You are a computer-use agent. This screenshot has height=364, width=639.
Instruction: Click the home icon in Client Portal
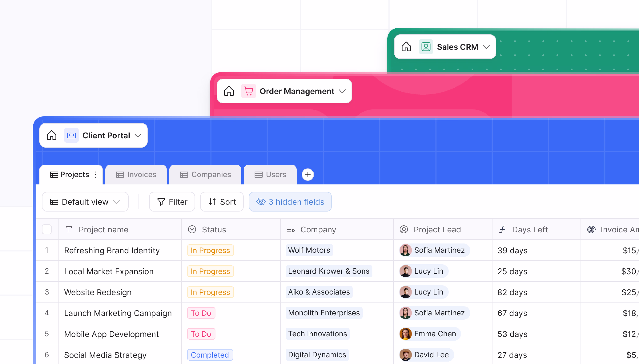tap(52, 135)
